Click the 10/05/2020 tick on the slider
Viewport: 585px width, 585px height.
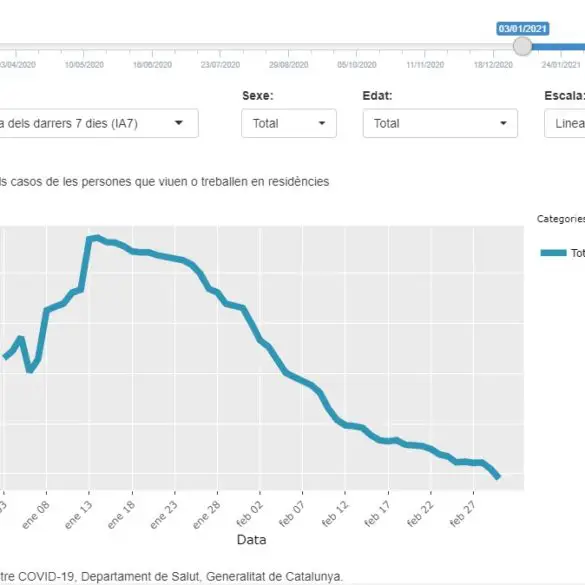[84, 65]
